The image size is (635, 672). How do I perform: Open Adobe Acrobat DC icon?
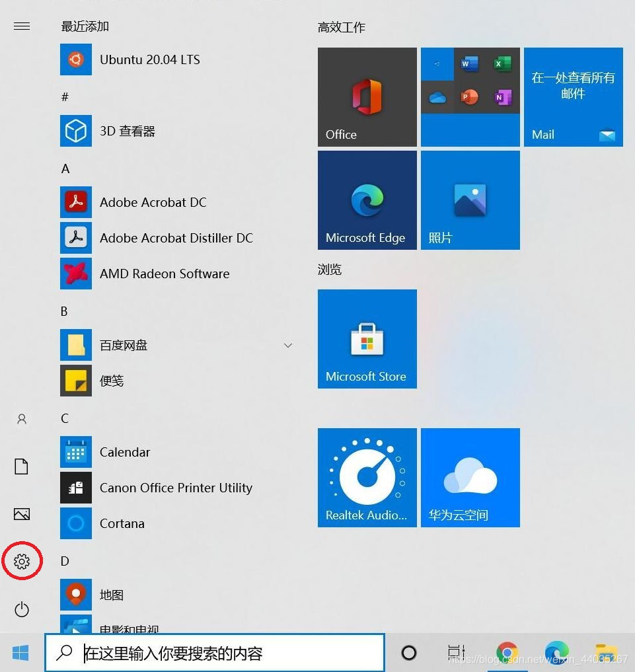76,202
